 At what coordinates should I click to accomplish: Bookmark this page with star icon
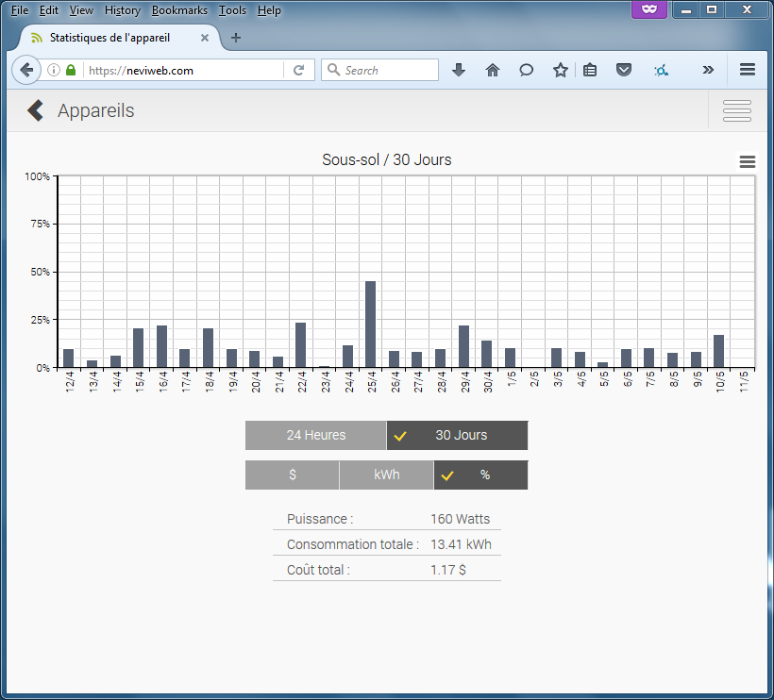point(560,70)
